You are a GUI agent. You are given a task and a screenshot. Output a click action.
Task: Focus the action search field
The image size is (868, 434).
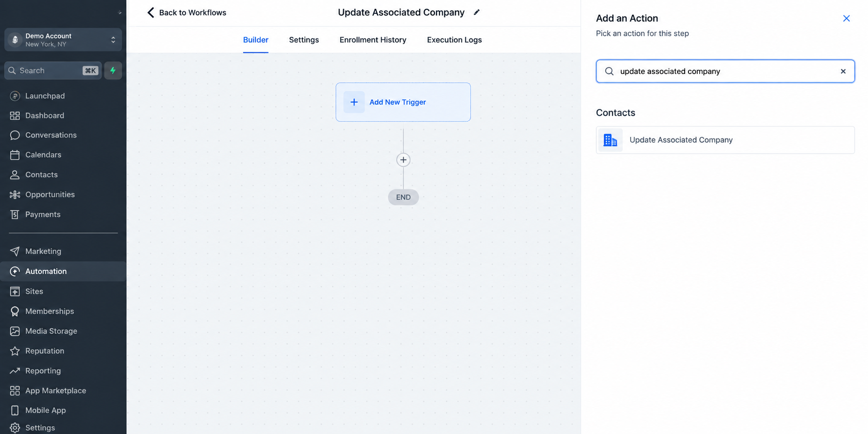[x=725, y=71]
